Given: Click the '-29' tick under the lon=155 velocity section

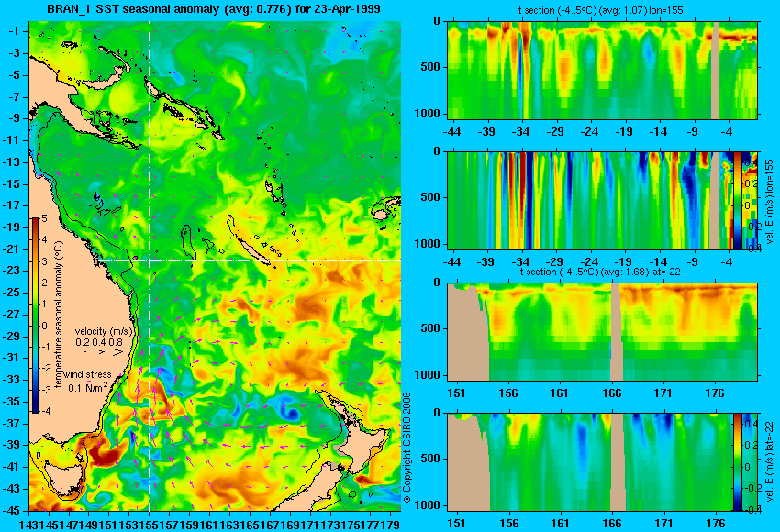Looking at the screenshot, I should pyautogui.click(x=554, y=262).
